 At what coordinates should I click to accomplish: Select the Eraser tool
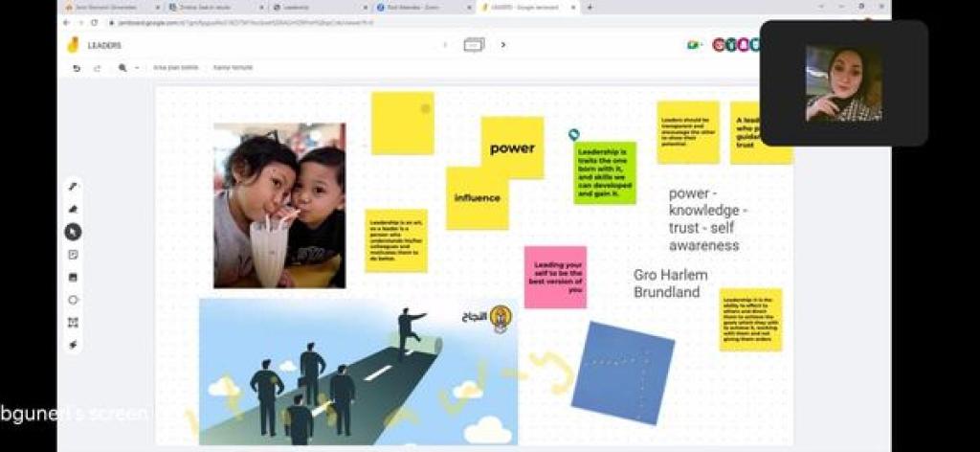tap(74, 209)
